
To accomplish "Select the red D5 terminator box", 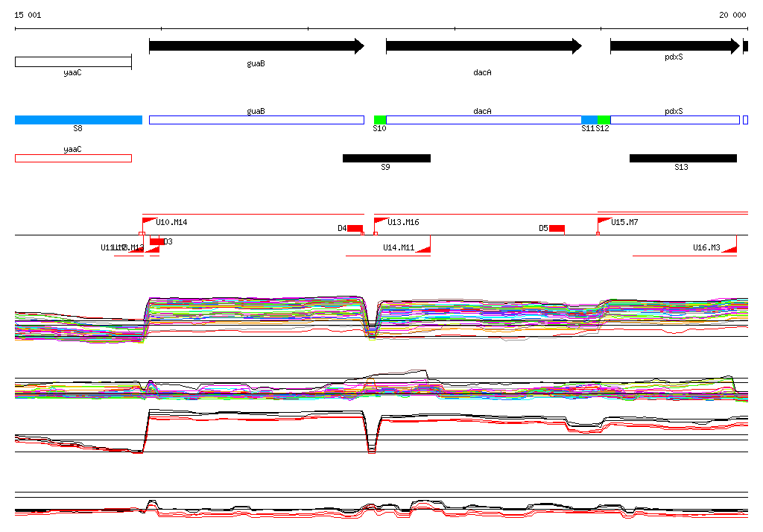I will point(557,228).
